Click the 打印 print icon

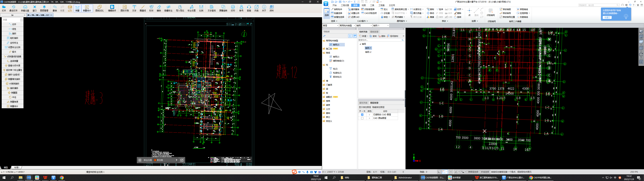pyautogui.click(x=233, y=8)
